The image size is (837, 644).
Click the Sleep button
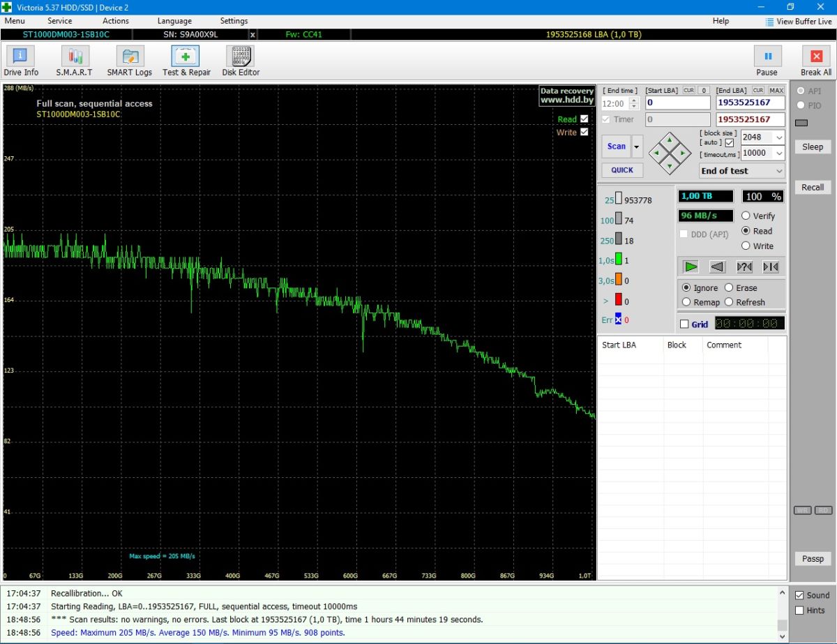(x=813, y=147)
